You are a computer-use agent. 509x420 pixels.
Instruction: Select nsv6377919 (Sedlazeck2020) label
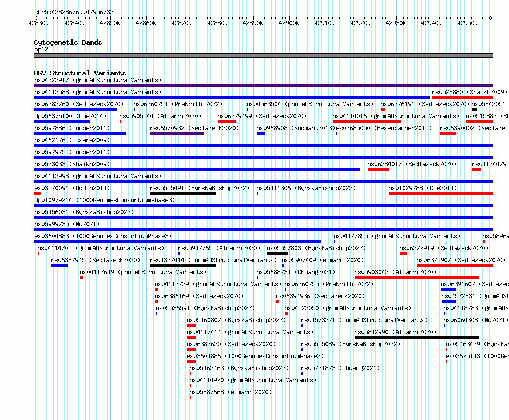tap(444, 248)
